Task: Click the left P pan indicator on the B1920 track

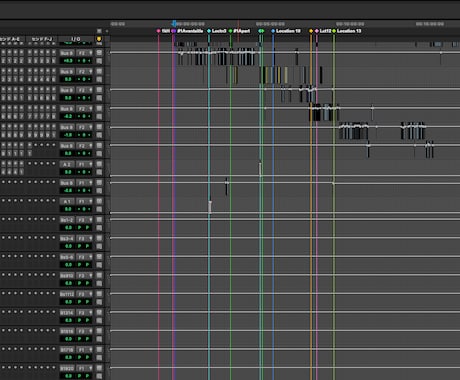Action: pos(80,376)
